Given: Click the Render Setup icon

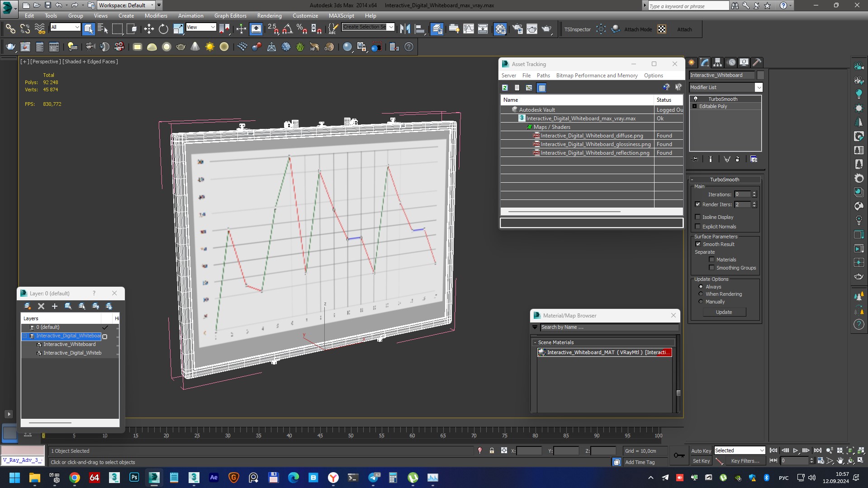Looking at the screenshot, I should click(x=517, y=29).
